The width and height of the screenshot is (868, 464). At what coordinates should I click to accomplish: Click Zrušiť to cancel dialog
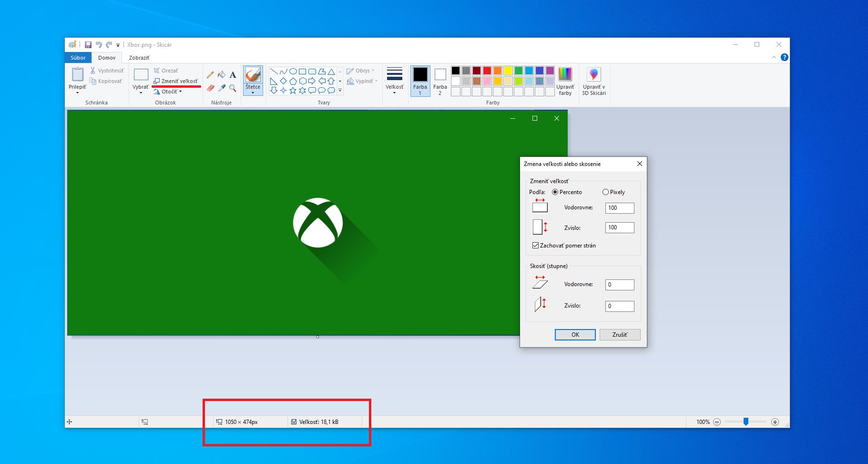(x=620, y=335)
